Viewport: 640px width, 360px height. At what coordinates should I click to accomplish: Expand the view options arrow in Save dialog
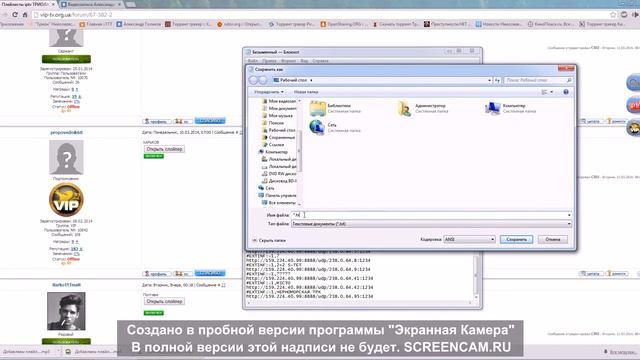tap(552, 92)
